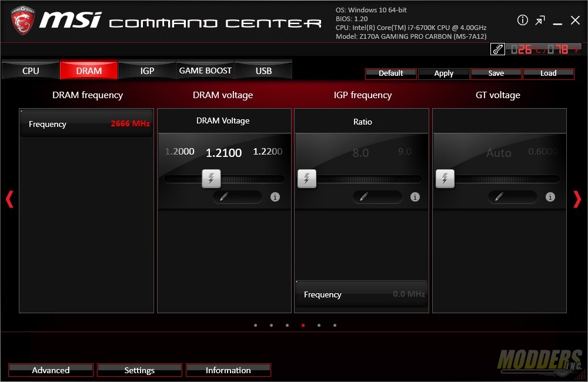Click the MSI dragon shield logo
588x382 pixels.
(22, 20)
